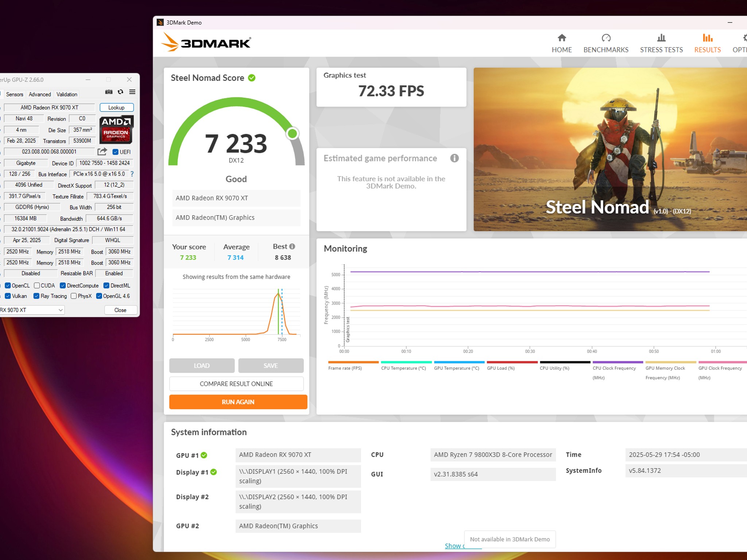
Task: Toggle the Vulkan checkbox
Action: [x=7, y=296]
